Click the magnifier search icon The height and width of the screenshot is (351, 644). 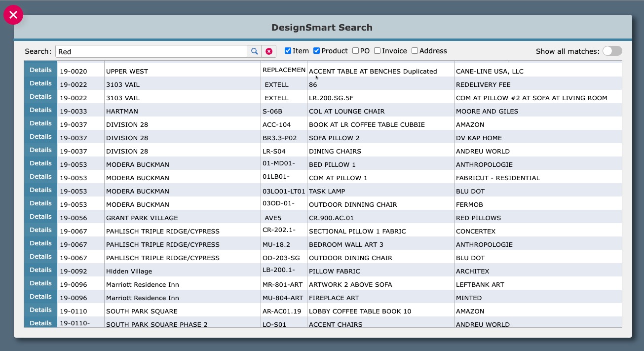click(x=254, y=51)
